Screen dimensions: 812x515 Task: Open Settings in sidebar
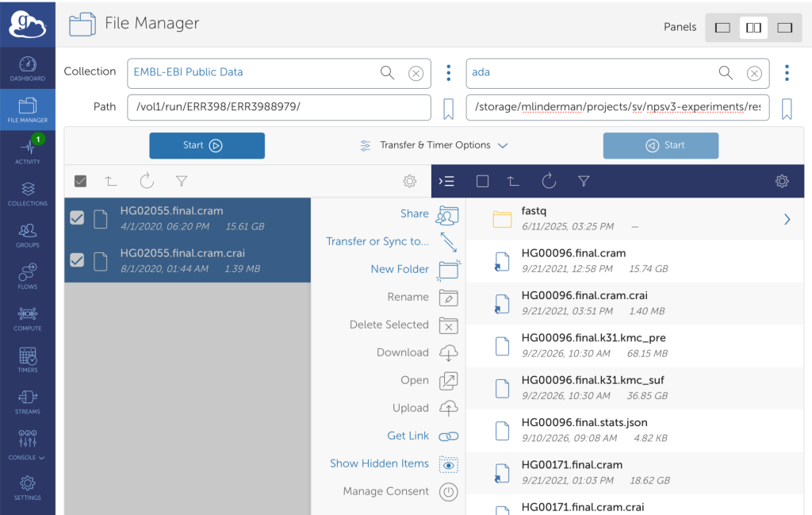click(x=28, y=488)
